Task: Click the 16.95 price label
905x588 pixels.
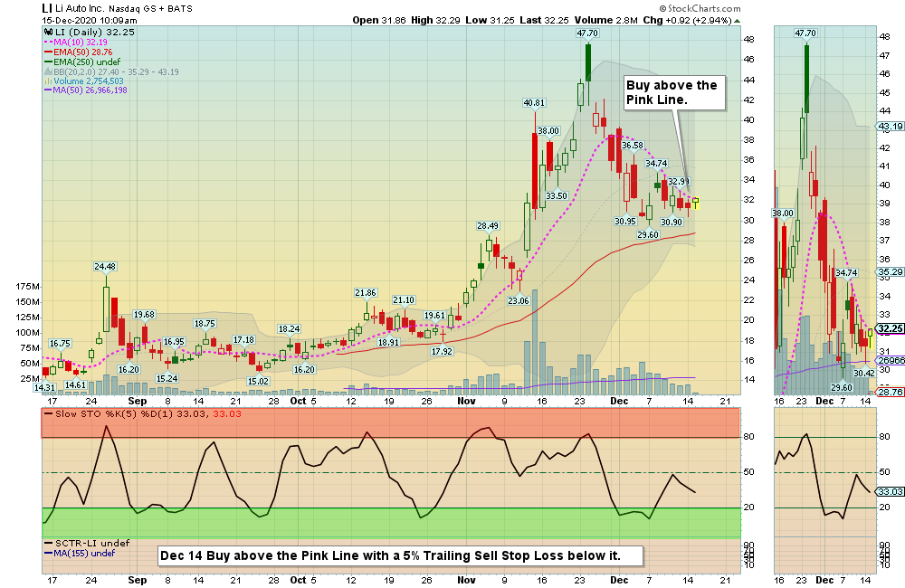Action: 174,342
